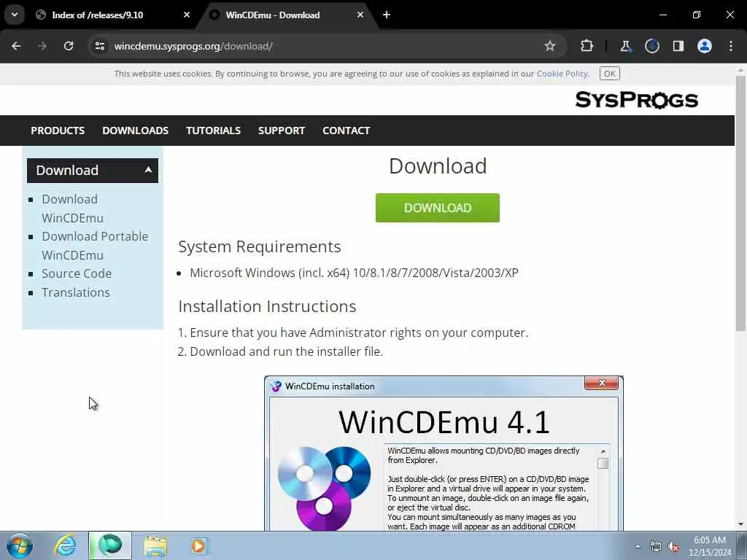The height and width of the screenshot is (560, 747).
Task: Click the WinCDEmu installation screenshot image
Action: point(444,454)
